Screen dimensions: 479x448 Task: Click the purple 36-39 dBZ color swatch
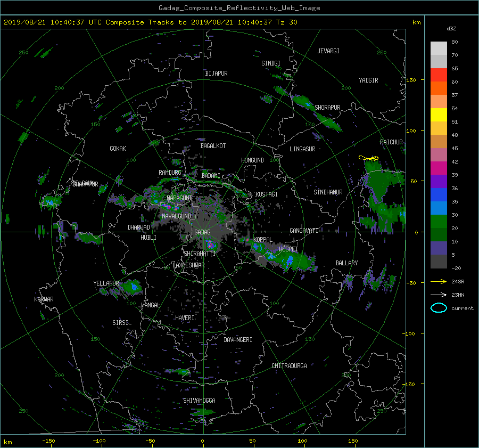point(439,181)
